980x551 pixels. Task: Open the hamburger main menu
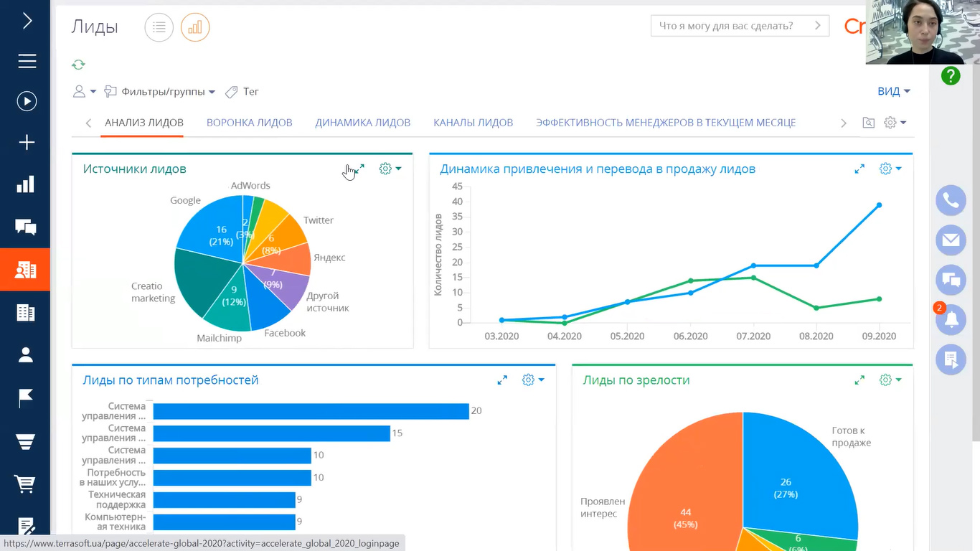[x=27, y=61]
